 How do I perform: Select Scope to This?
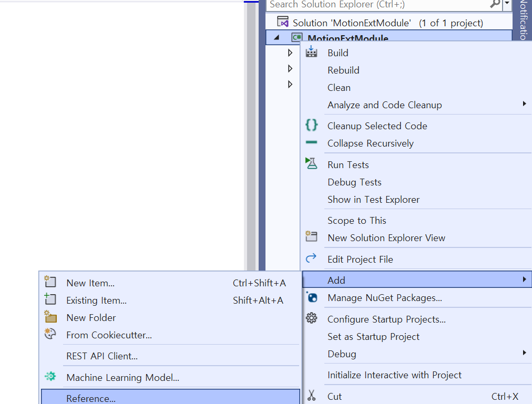417,221
